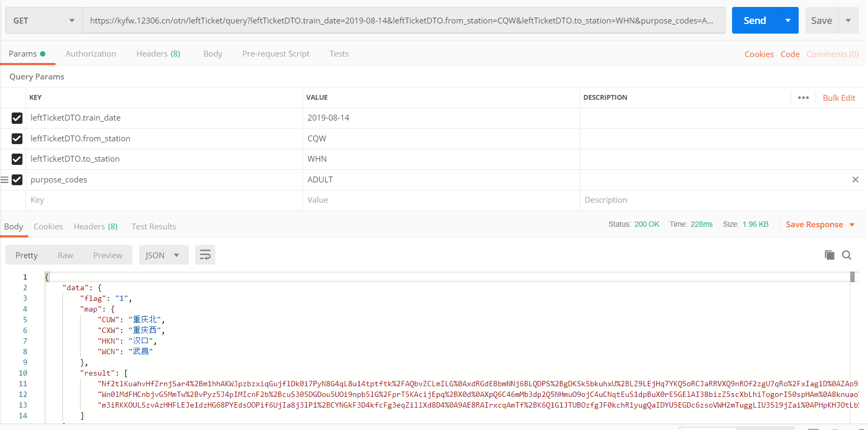Click the "data" line in JSON
The width and height of the screenshot is (868, 430).
pos(82,288)
